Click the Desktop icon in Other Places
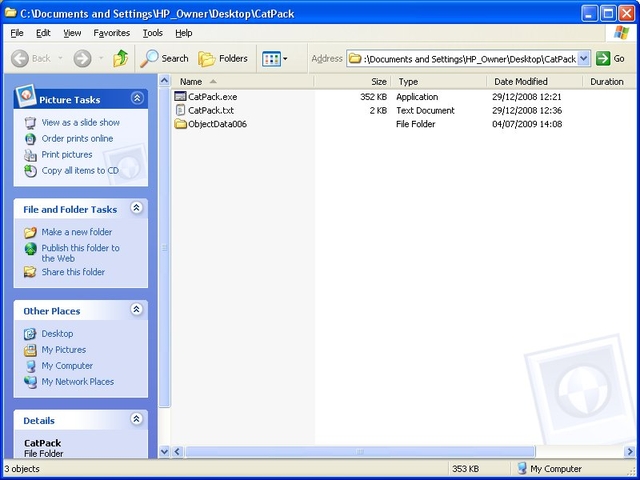Viewport: 640px width, 480px height. 30,334
